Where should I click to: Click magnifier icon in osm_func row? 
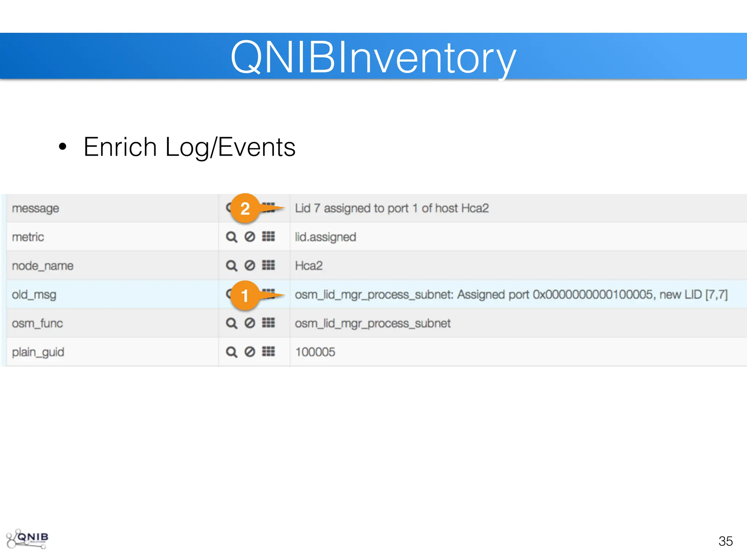[x=231, y=323]
